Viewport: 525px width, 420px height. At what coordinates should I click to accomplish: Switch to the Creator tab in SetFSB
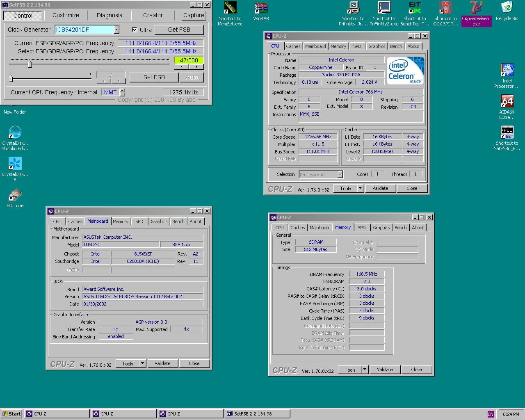point(153,15)
